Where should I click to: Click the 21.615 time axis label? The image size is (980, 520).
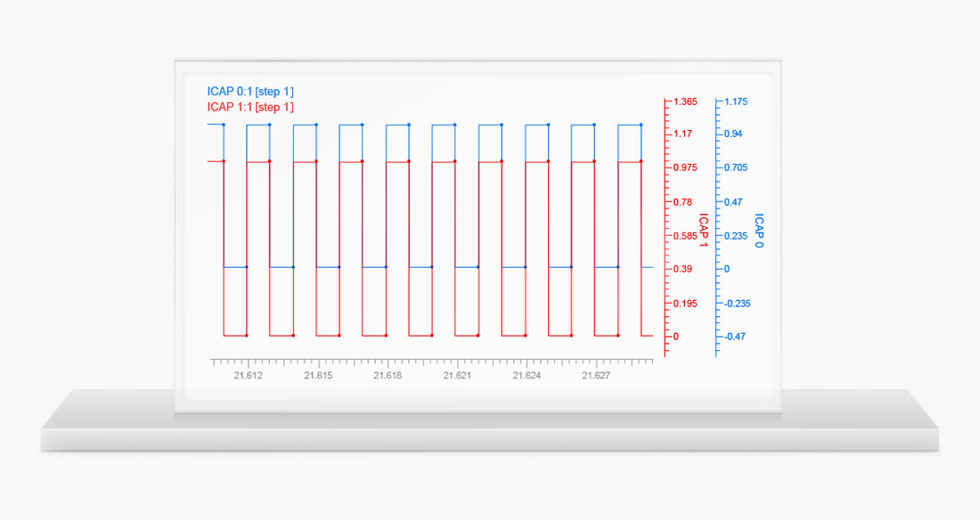(318, 377)
